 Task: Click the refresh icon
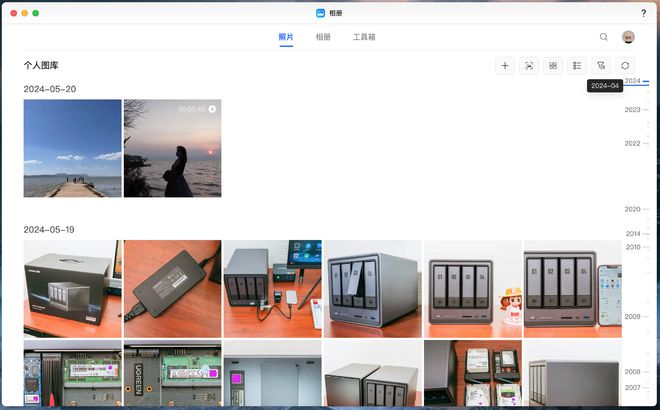(x=625, y=66)
